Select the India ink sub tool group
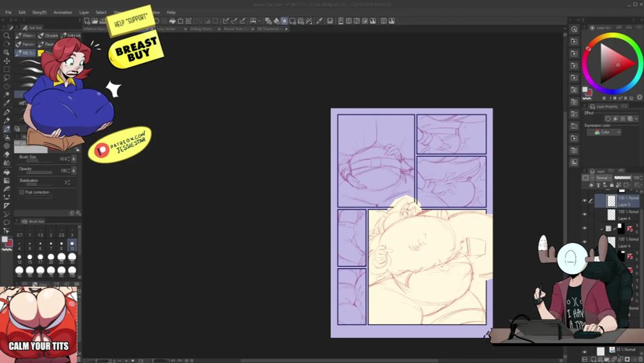 71,35
